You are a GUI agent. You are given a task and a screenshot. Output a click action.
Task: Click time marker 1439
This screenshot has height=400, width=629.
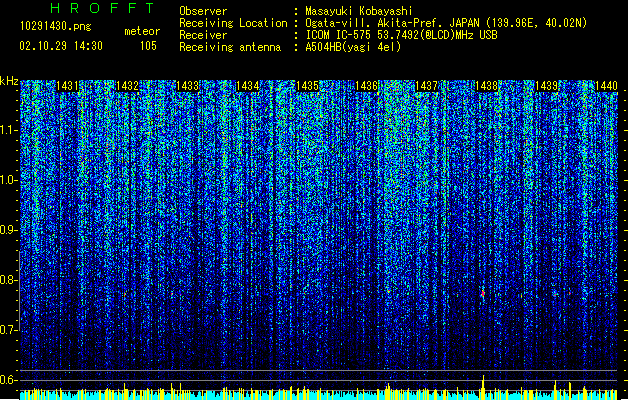[x=546, y=86]
